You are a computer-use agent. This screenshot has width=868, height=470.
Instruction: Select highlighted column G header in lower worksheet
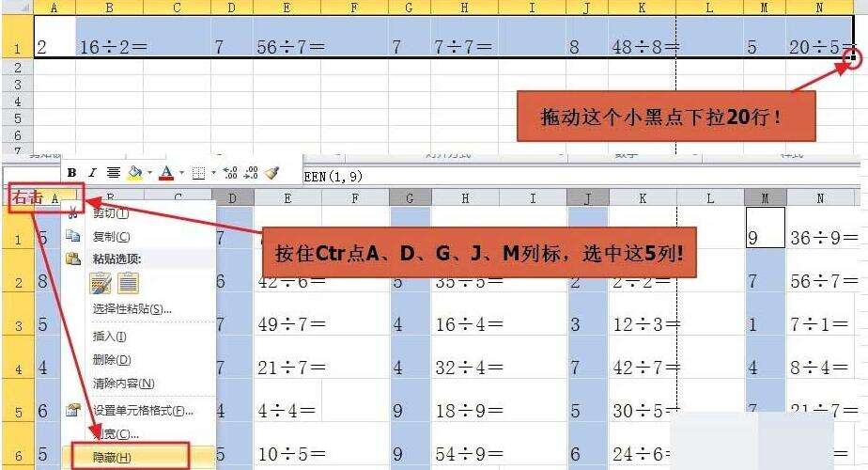(410, 197)
